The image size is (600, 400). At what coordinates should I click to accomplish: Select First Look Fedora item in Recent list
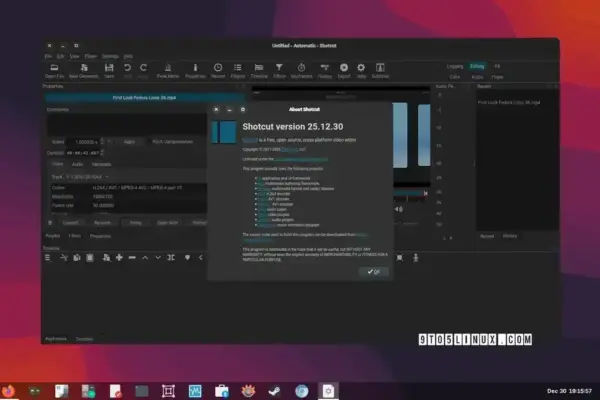pos(509,102)
